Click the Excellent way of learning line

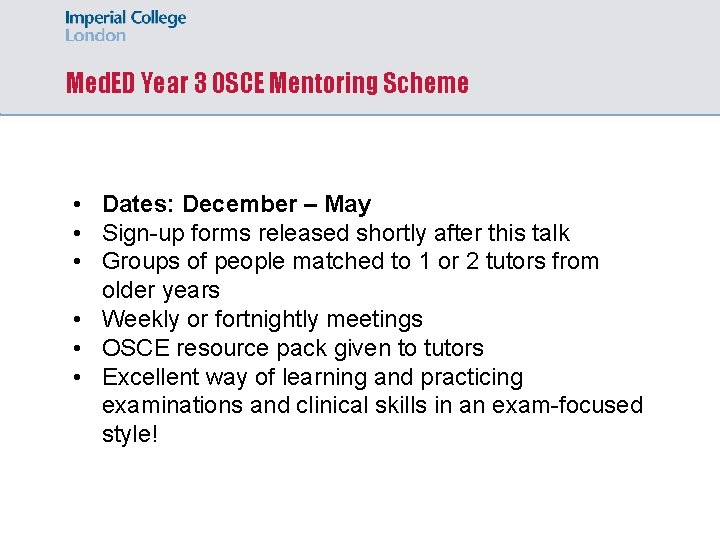(x=312, y=377)
